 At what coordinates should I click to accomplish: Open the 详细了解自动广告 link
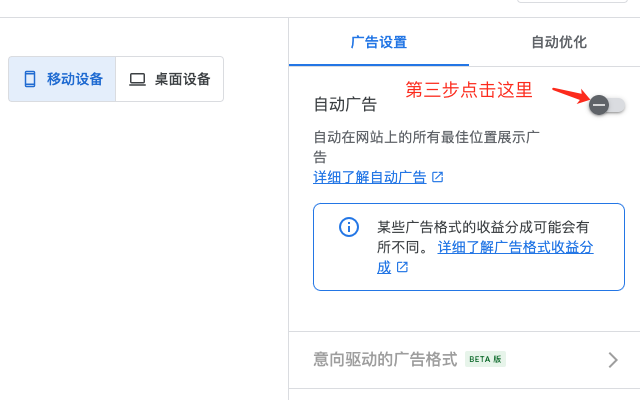click(370, 177)
